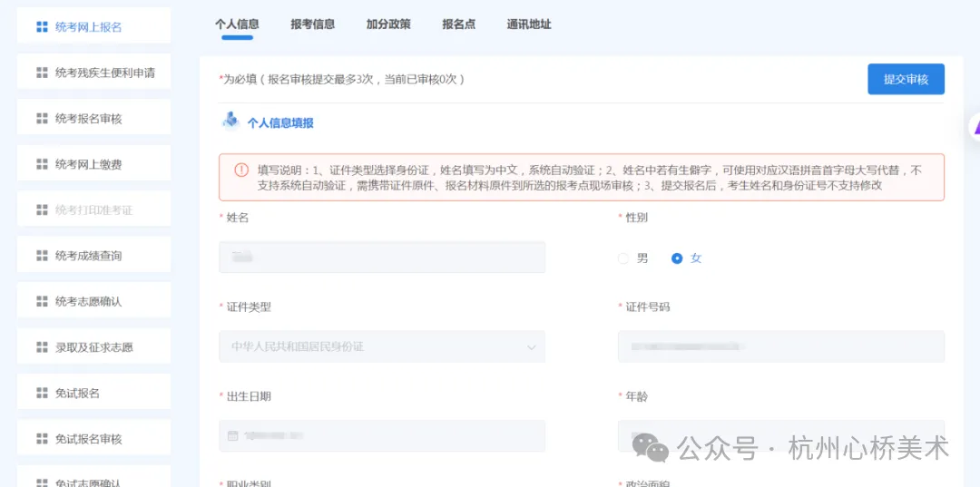980x487 pixels.
Task: Click the warning icon in 填写说明 notice
Action: point(241,170)
